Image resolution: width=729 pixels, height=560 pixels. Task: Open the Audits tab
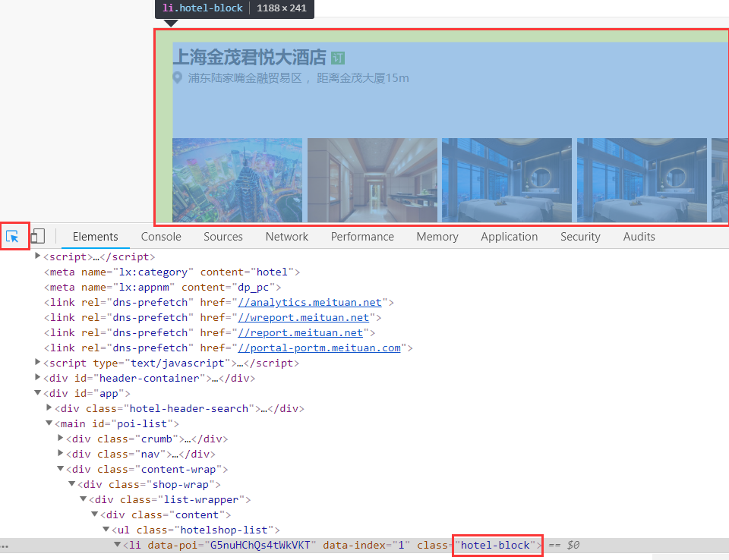click(639, 237)
